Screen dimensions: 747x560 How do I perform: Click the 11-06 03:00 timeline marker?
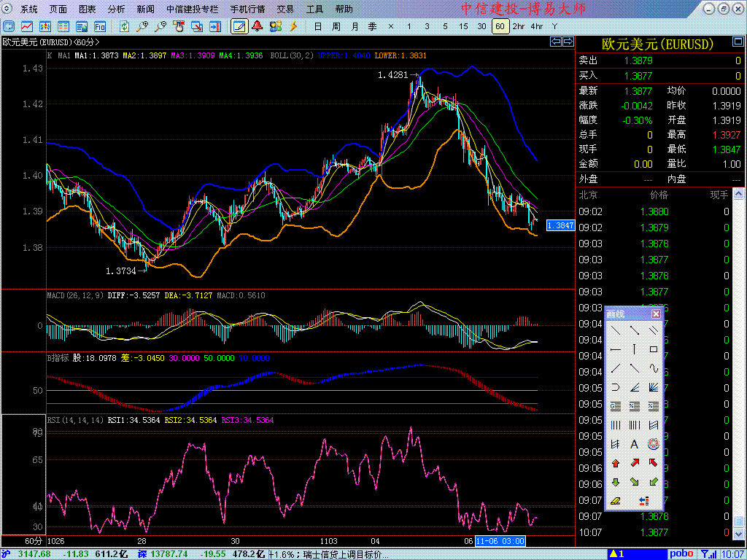[500, 541]
